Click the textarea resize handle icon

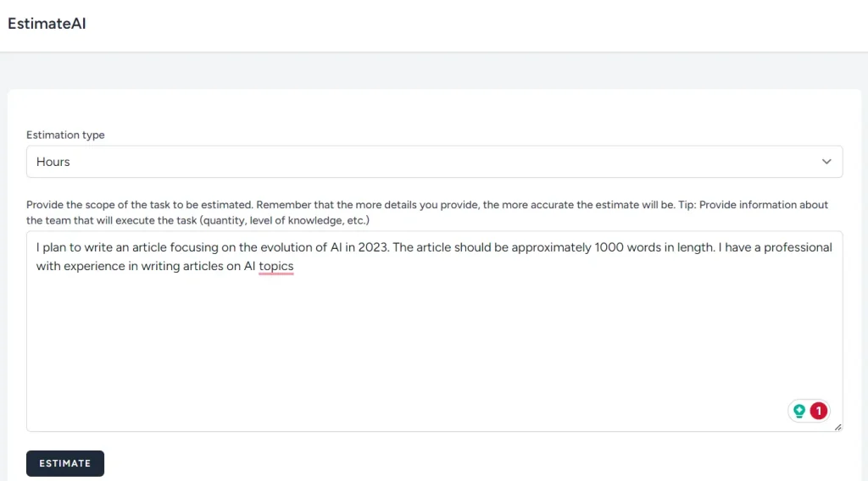click(x=837, y=427)
